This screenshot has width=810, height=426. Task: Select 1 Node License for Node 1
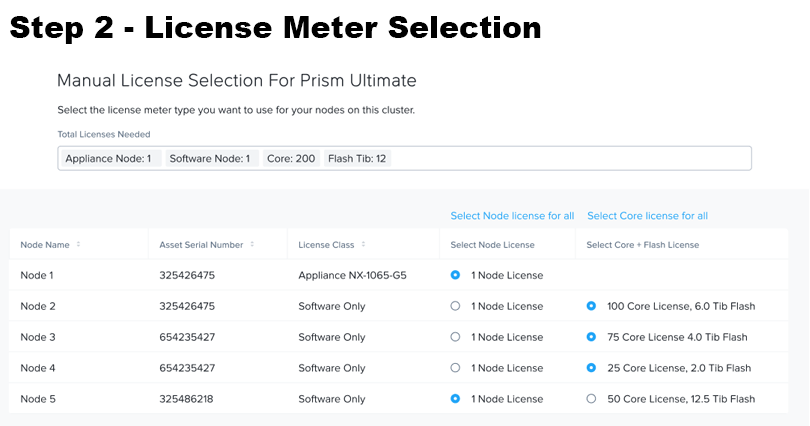pyautogui.click(x=455, y=275)
